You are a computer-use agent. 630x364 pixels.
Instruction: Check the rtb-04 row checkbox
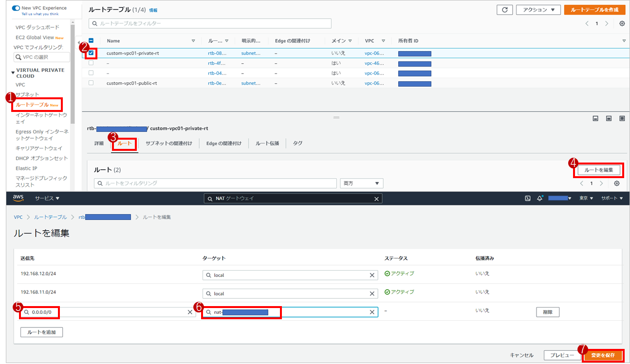[91, 73]
